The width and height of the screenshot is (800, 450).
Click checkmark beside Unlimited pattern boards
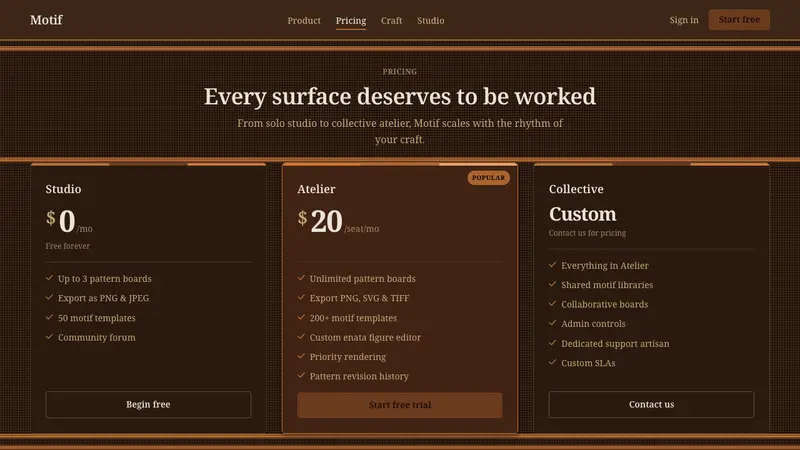(x=301, y=278)
